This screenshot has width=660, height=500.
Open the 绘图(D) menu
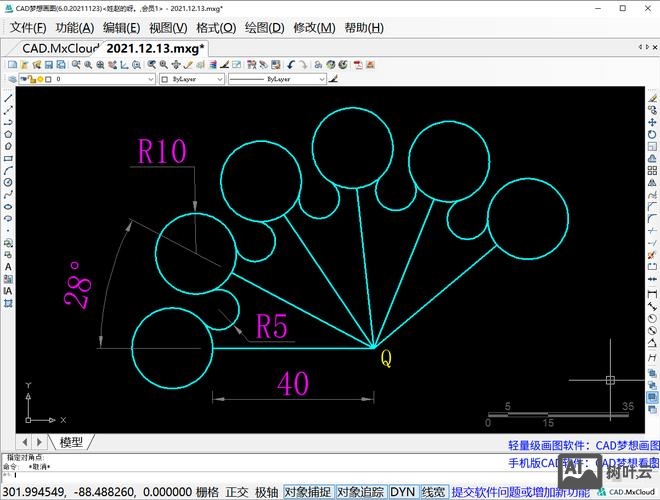pos(264,28)
